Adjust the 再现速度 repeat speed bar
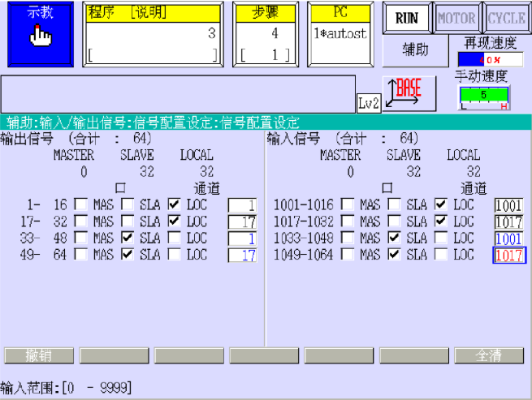The image size is (532, 400). point(491,60)
